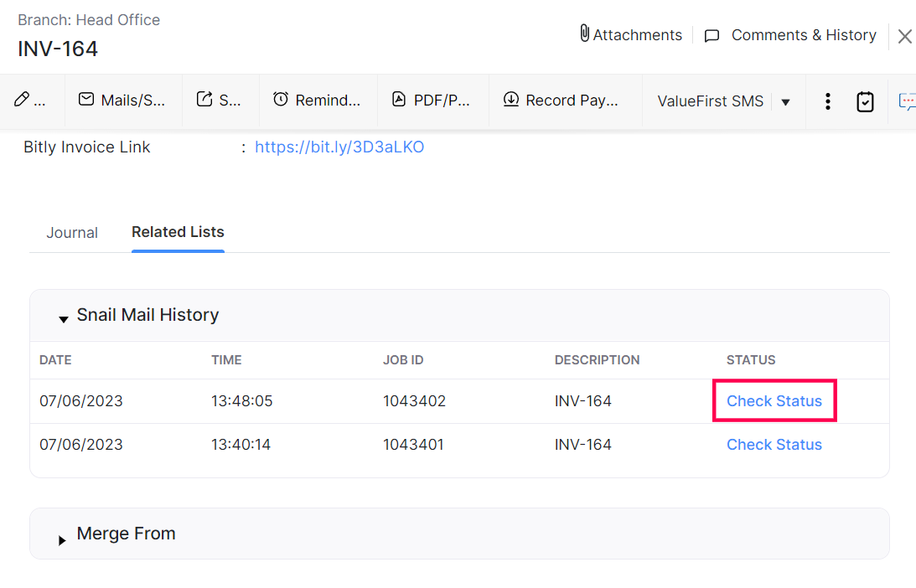Collapse the Snail Mail History section

pyautogui.click(x=64, y=318)
